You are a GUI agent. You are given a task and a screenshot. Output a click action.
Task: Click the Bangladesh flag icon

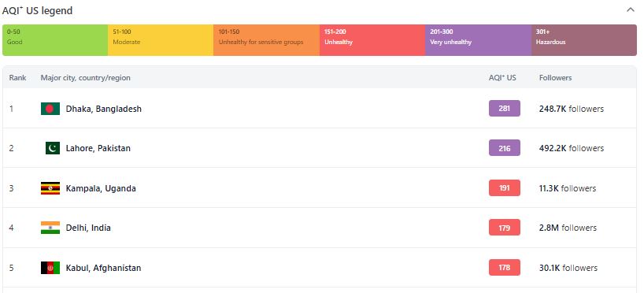point(50,109)
